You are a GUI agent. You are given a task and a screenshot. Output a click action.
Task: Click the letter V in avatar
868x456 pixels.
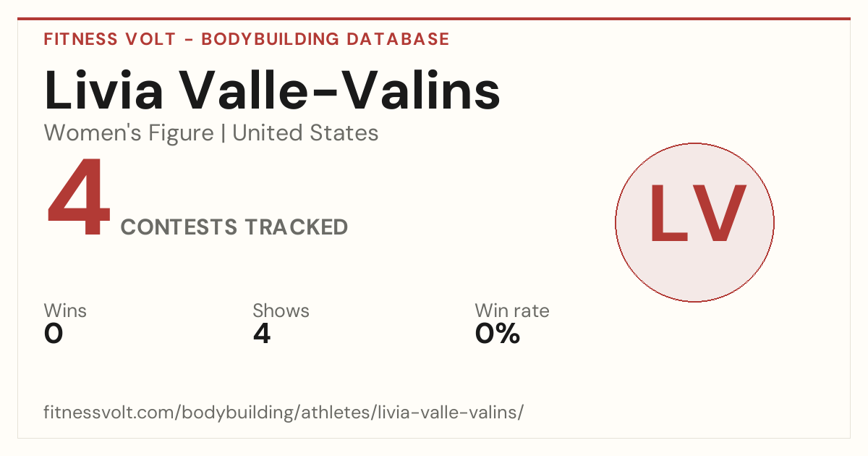pyautogui.click(x=720, y=214)
